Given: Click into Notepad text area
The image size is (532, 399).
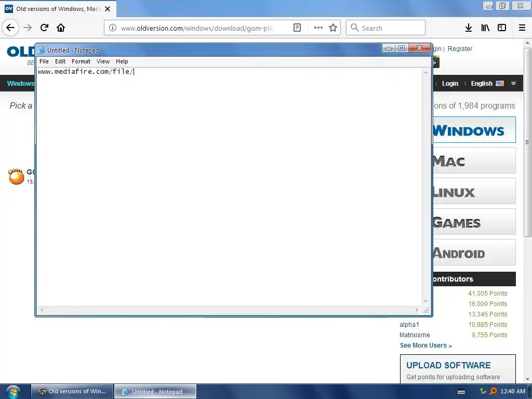Looking at the screenshot, I should [x=229, y=187].
